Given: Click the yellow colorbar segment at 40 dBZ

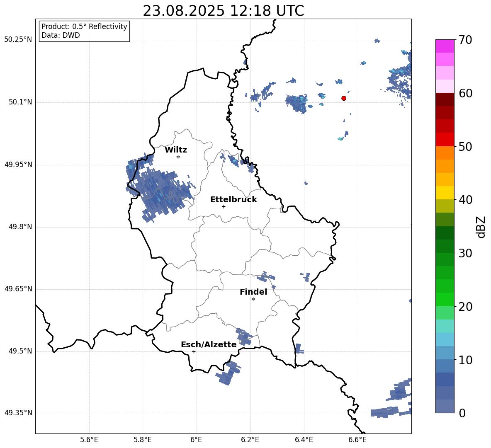Looking at the screenshot, I should tap(445, 193).
